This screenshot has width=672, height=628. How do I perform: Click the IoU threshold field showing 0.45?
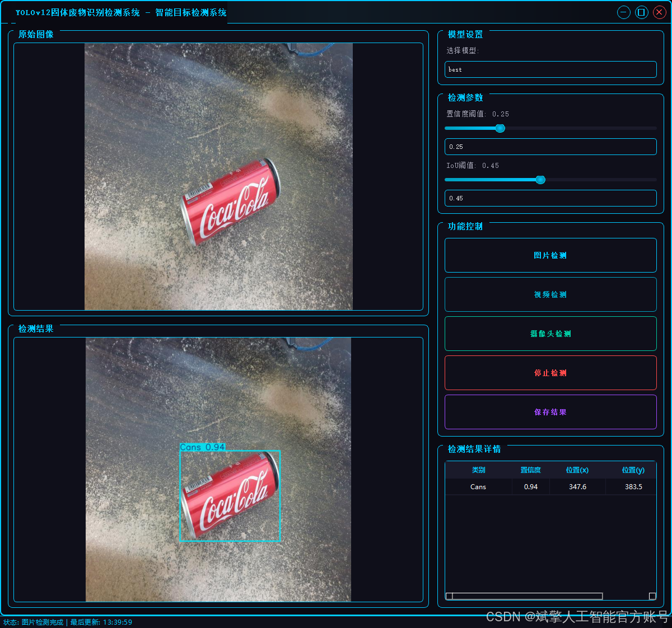point(550,198)
